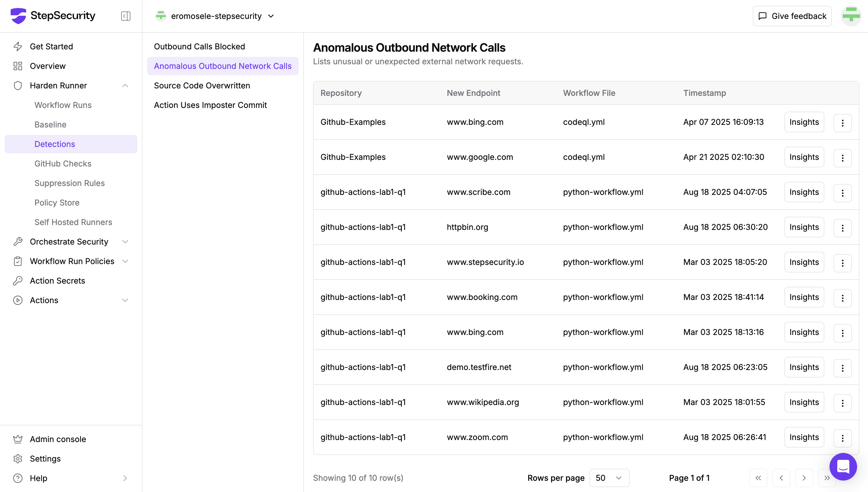
Task: Open the Rows per page dropdown
Action: coord(609,478)
